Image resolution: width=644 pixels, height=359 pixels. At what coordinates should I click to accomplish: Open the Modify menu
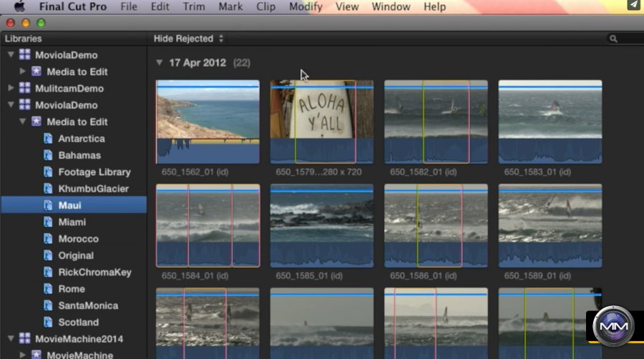(306, 6)
